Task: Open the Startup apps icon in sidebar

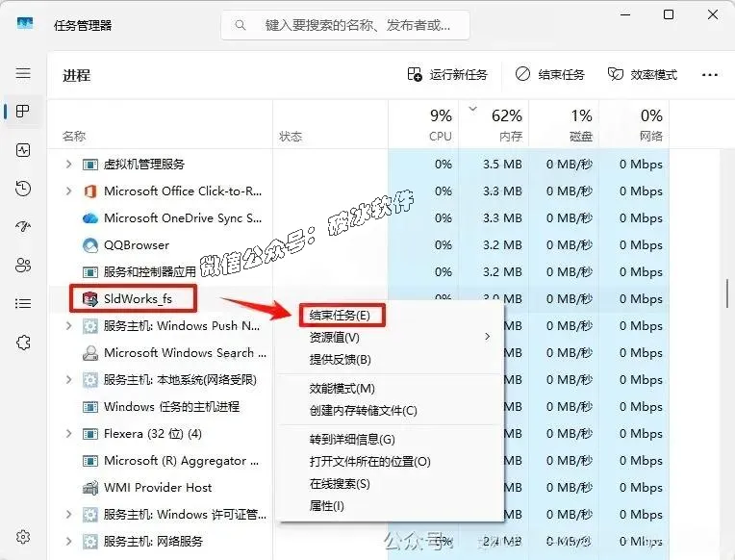Action: 23,226
